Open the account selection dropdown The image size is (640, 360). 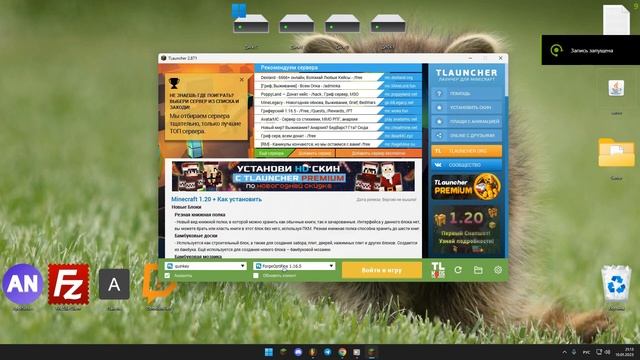206,266
